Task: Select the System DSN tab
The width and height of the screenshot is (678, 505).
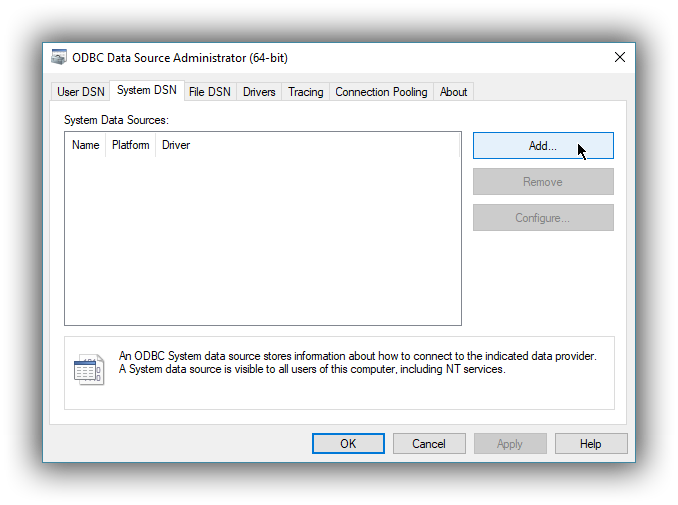Action: (x=146, y=91)
